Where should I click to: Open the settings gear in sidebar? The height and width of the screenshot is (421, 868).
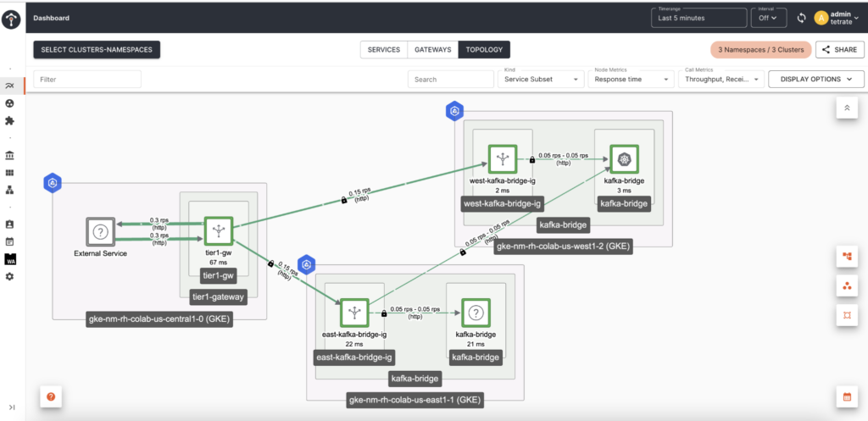tap(9, 276)
